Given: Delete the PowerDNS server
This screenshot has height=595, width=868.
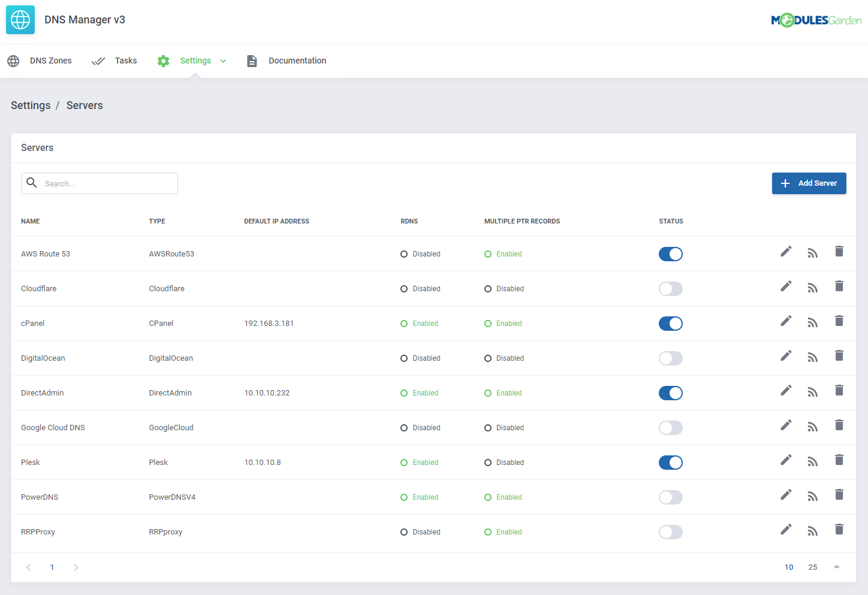Looking at the screenshot, I should click(839, 495).
